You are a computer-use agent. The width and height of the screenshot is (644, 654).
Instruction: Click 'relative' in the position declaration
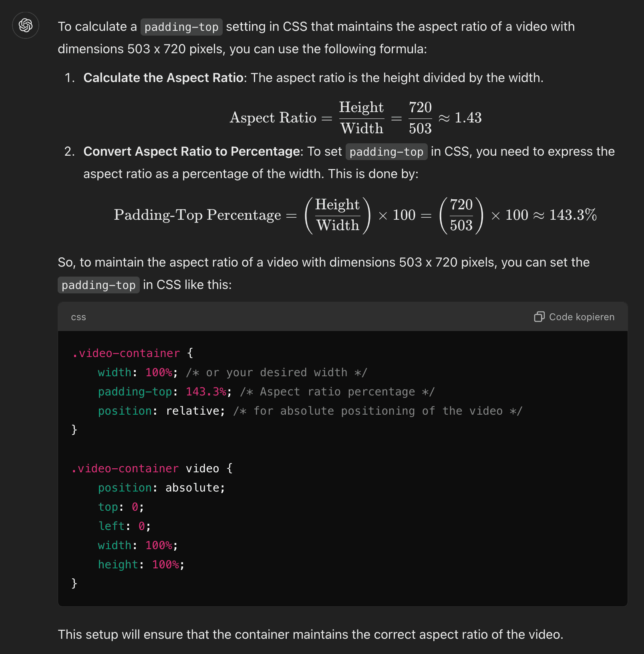(192, 411)
